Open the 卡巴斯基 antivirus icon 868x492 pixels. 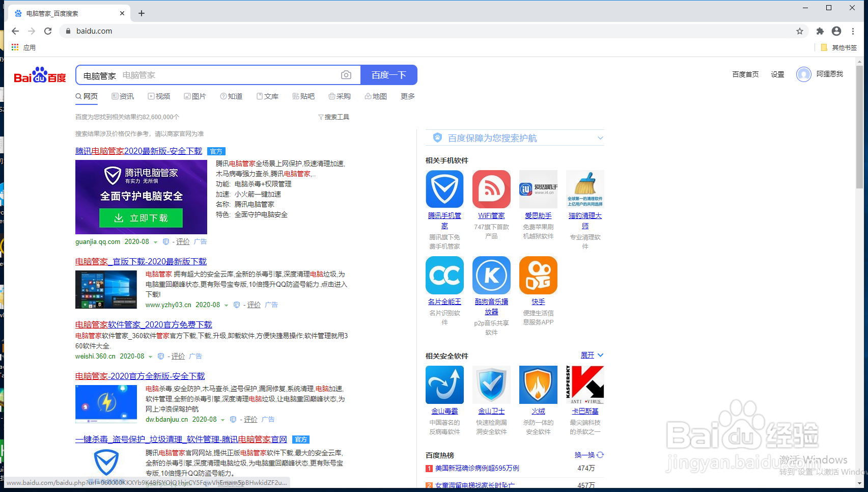pos(584,385)
